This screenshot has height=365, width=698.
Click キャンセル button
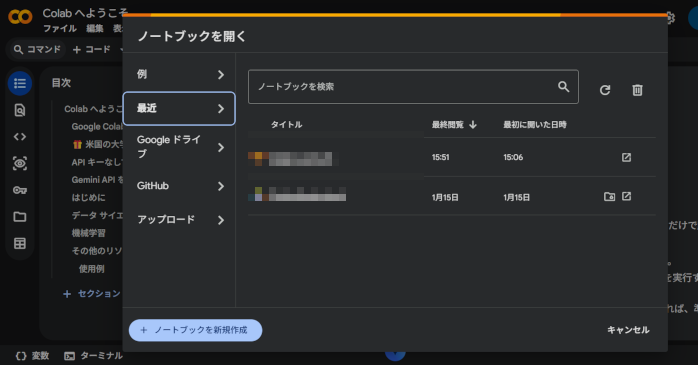point(628,330)
